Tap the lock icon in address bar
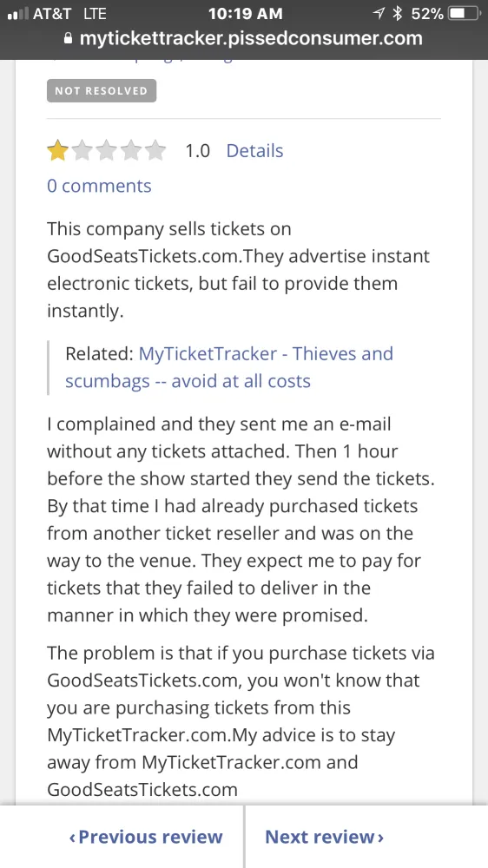488x868 pixels. click(x=69, y=38)
